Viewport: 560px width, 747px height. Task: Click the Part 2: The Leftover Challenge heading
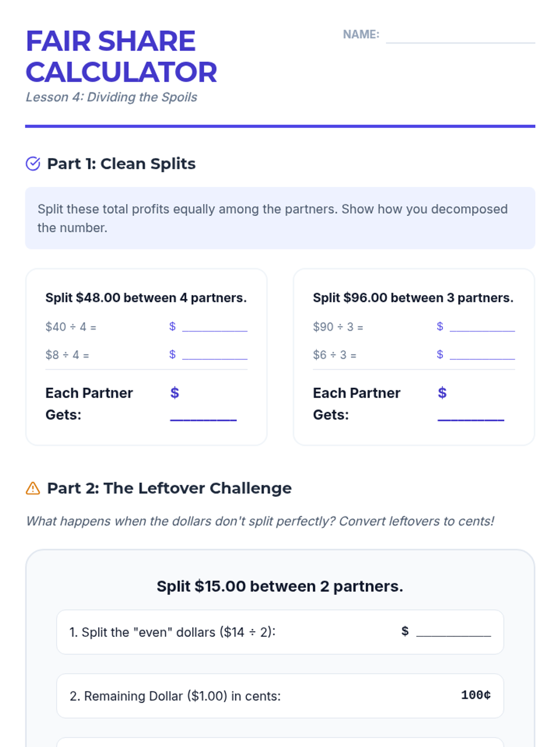coord(169,488)
